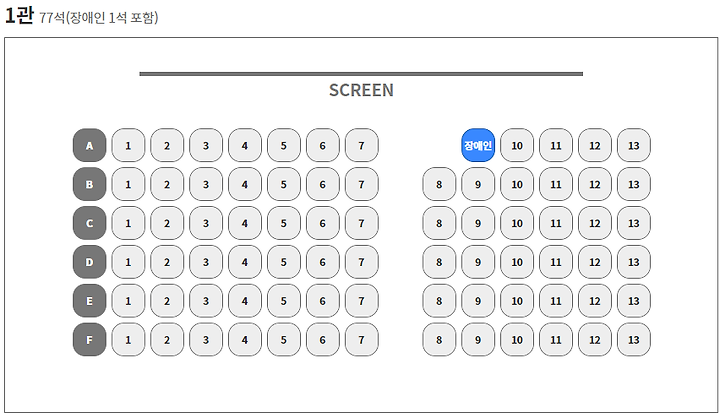Viewport: 720px width, 418px height.
Task: Choose seat 12 in row E
Action: pos(595,301)
